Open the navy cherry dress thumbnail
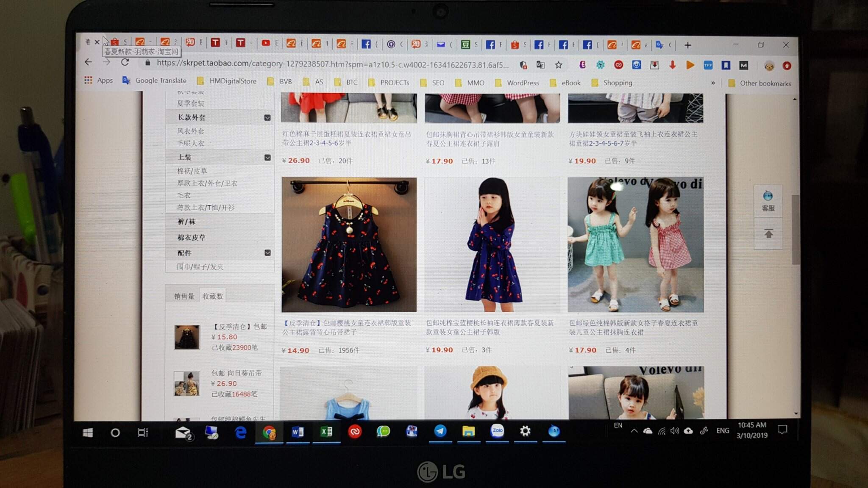The image size is (868, 488). [349, 244]
